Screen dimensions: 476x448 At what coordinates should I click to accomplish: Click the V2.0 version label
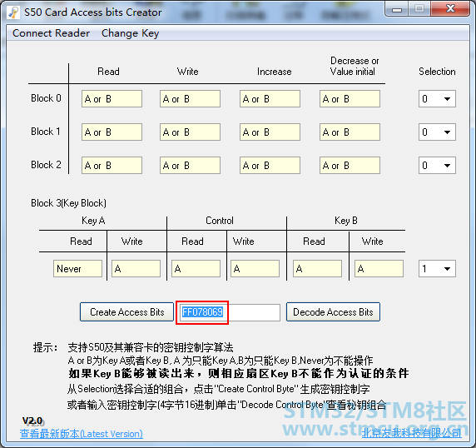pos(32,421)
